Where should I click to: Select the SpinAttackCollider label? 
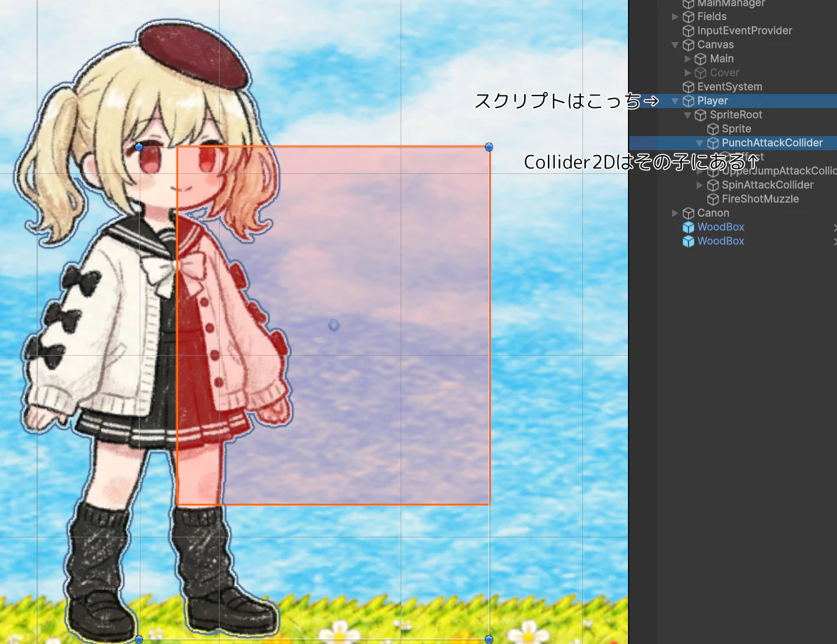pyautogui.click(x=767, y=185)
